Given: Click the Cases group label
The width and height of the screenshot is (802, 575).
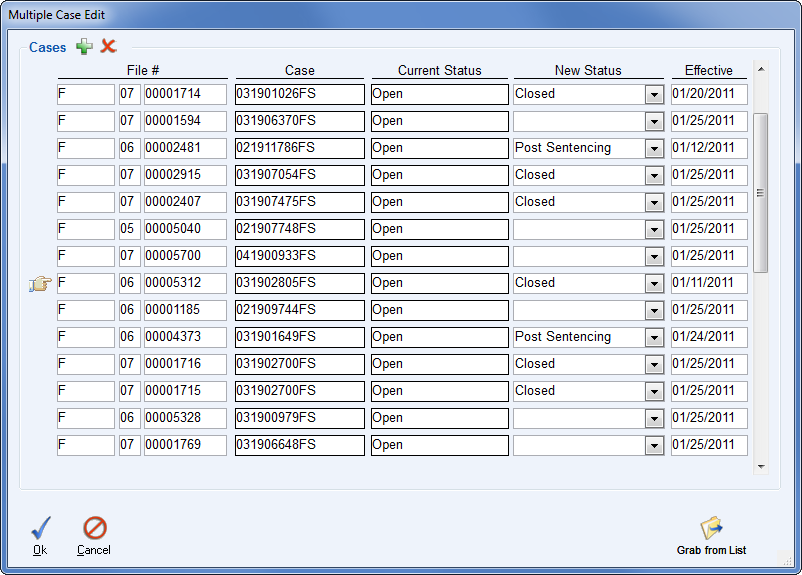Looking at the screenshot, I should (x=48, y=48).
